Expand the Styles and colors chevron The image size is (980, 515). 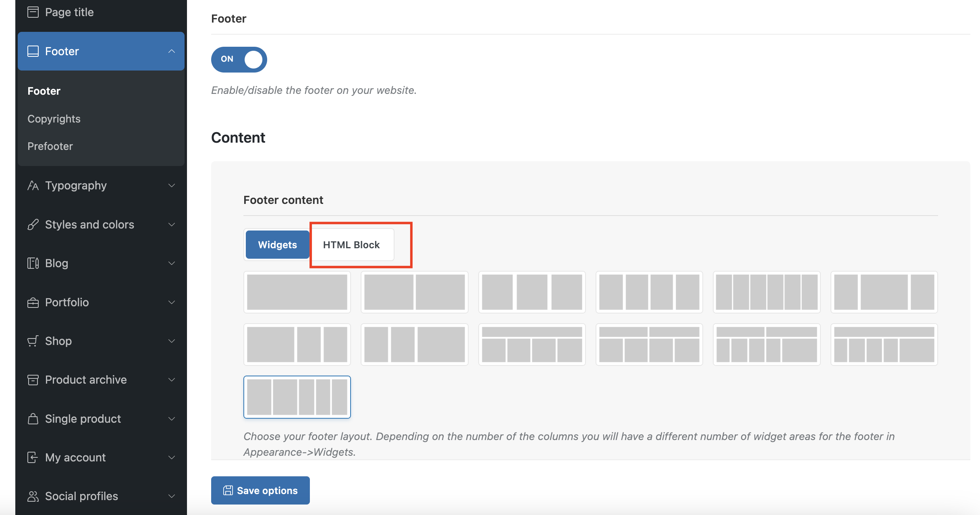point(172,224)
